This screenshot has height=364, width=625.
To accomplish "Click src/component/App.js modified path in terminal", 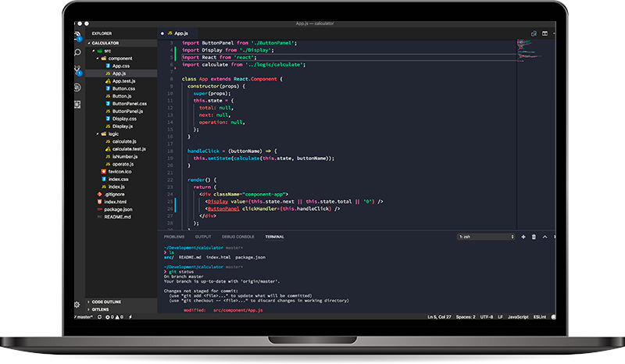I will [238, 310].
